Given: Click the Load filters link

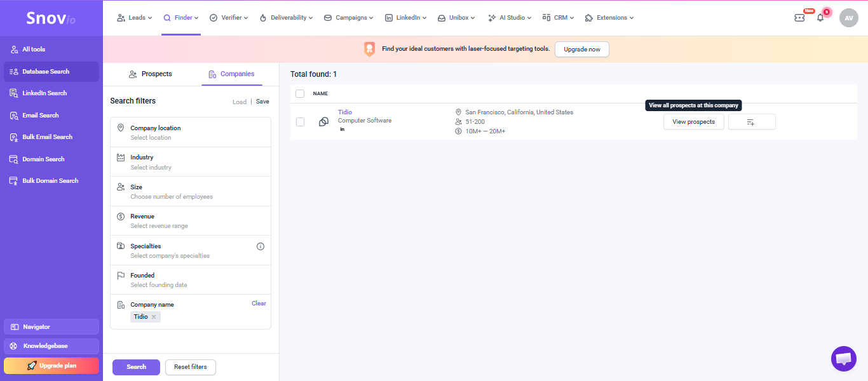Looking at the screenshot, I should tap(240, 102).
